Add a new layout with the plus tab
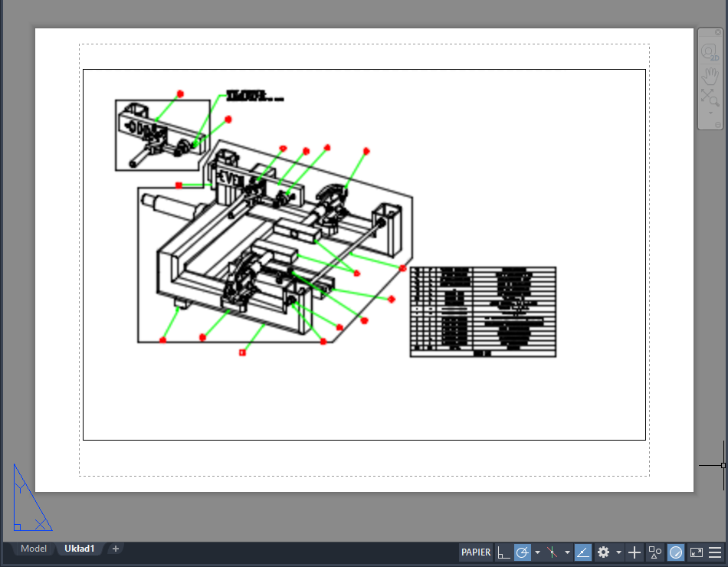This screenshot has height=567, width=728. (x=116, y=549)
